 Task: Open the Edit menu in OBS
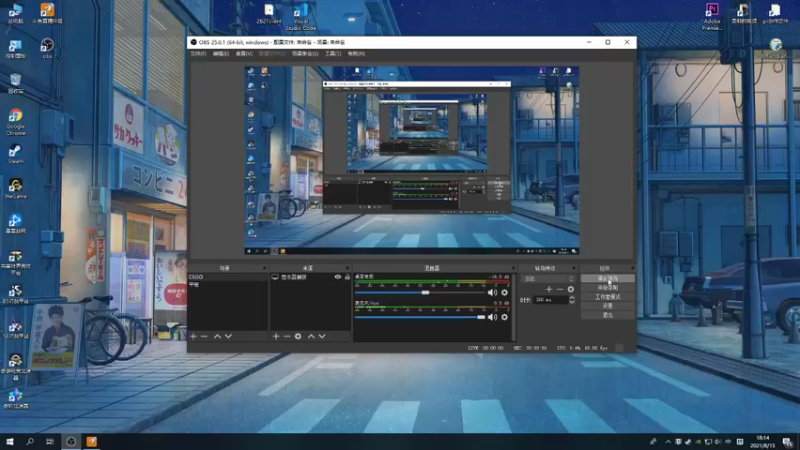pos(220,54)
